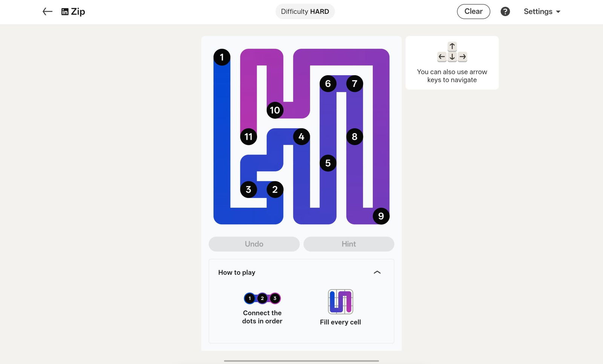
Task: Click the LinkedIn Zip logo icon
Action: 65,12
